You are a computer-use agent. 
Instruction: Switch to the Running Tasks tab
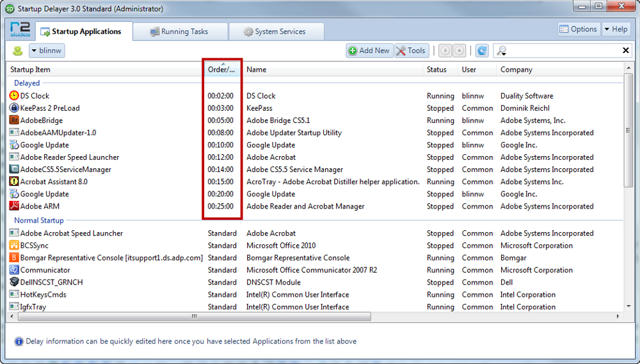pos(180,31)
